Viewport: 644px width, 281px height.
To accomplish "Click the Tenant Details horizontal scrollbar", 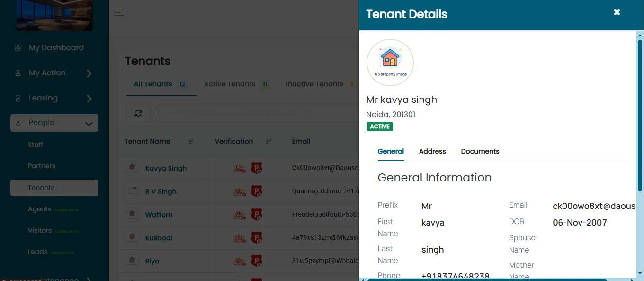I will [488, 280].
